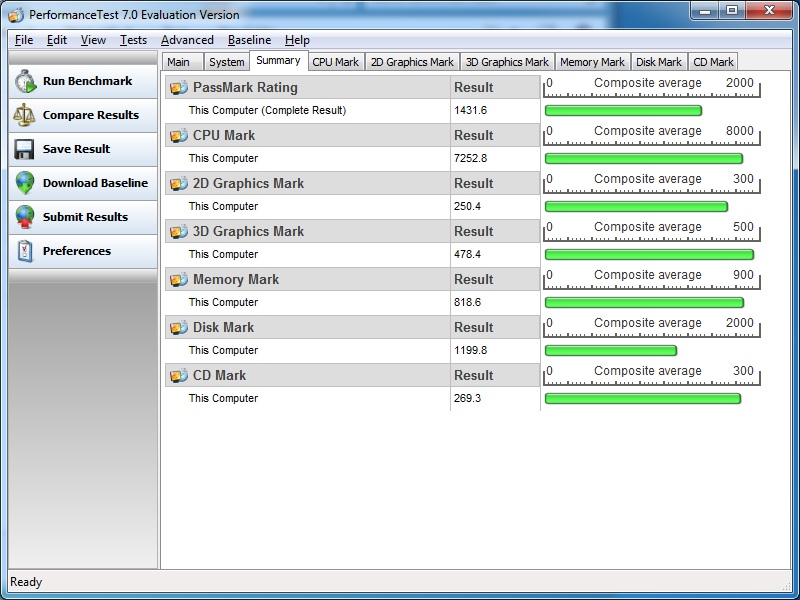Viewport: 800px width, 600px height.
Task: Click the CPU Mark section header text
Action: [223, 136]
